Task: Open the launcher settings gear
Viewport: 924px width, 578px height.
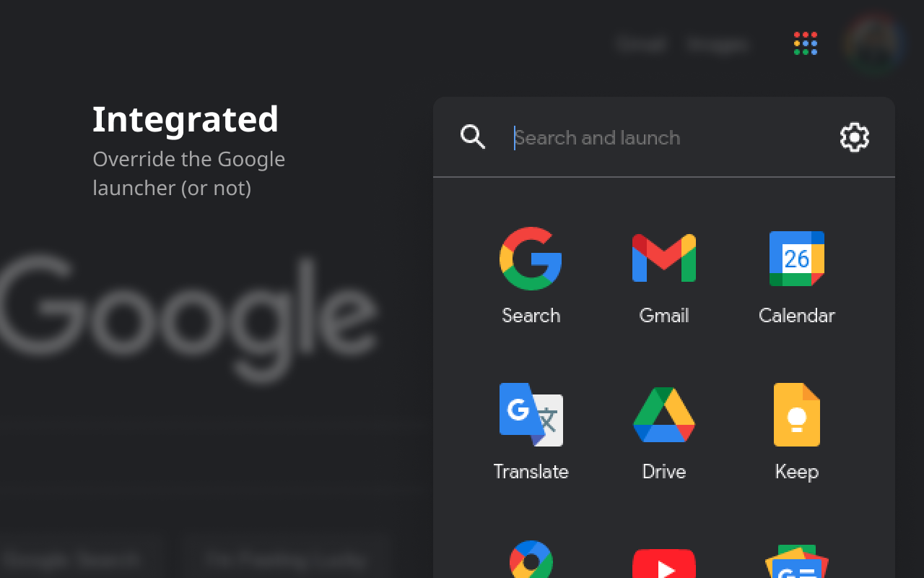Action: (855, 138)
